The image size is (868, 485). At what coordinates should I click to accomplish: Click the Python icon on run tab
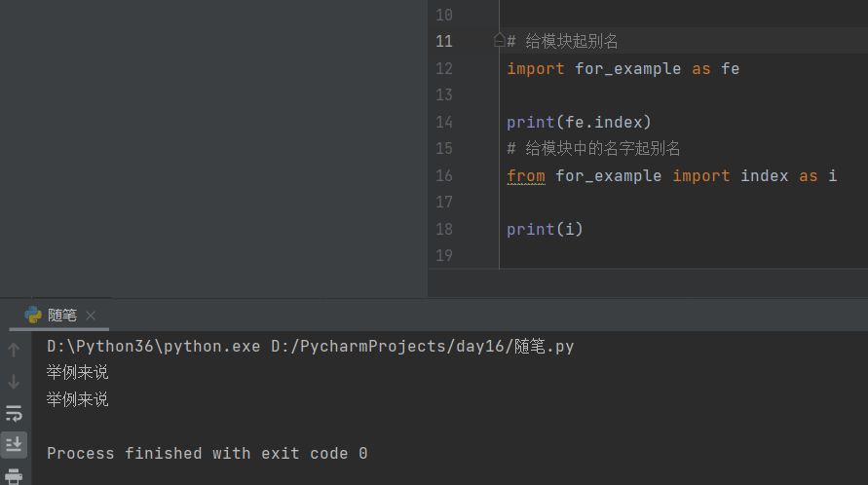point(33,315)
